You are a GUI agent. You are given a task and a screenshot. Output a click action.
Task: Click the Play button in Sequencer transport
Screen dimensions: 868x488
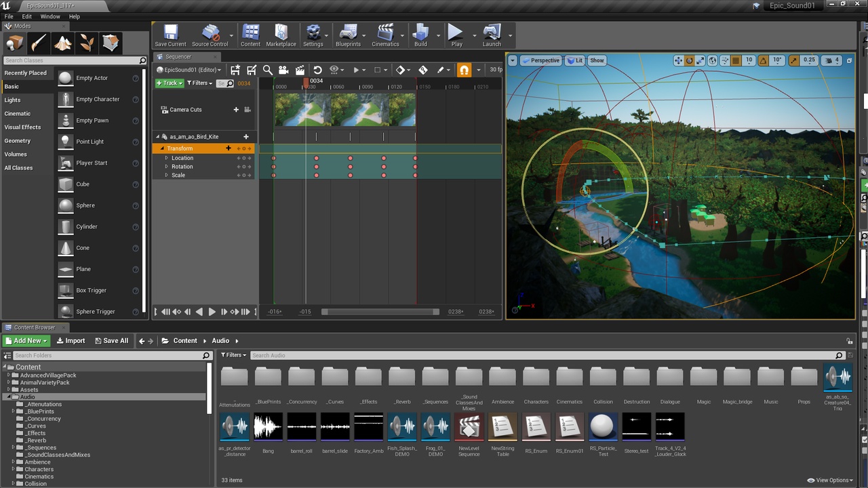pos(212,312)
